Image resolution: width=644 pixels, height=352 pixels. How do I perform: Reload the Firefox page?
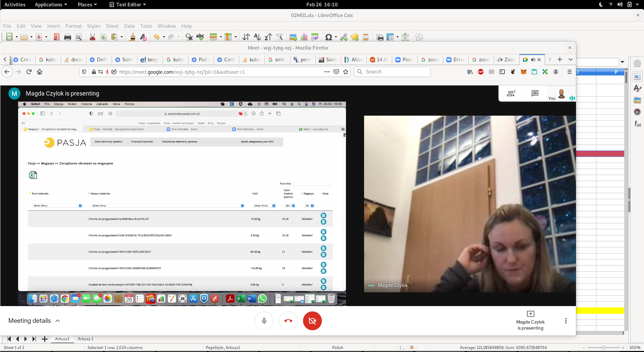[x=29, y=72]
